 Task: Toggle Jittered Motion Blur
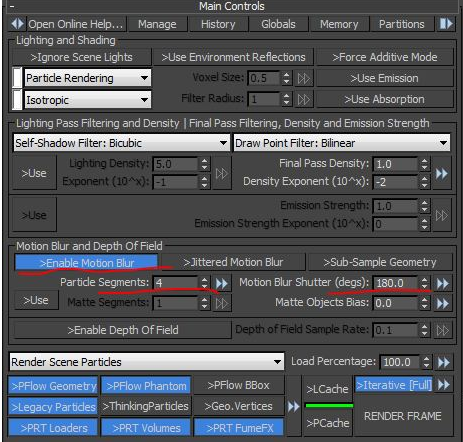point(233,262)
